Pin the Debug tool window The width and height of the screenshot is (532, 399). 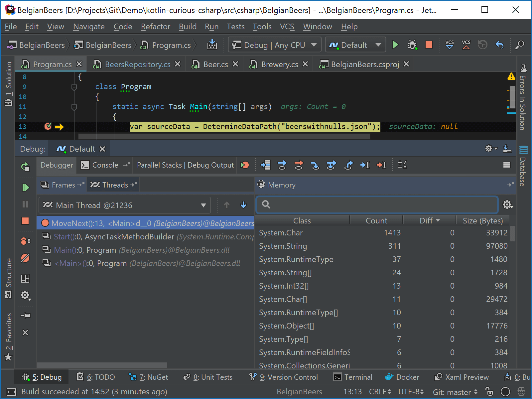[26, 316]
